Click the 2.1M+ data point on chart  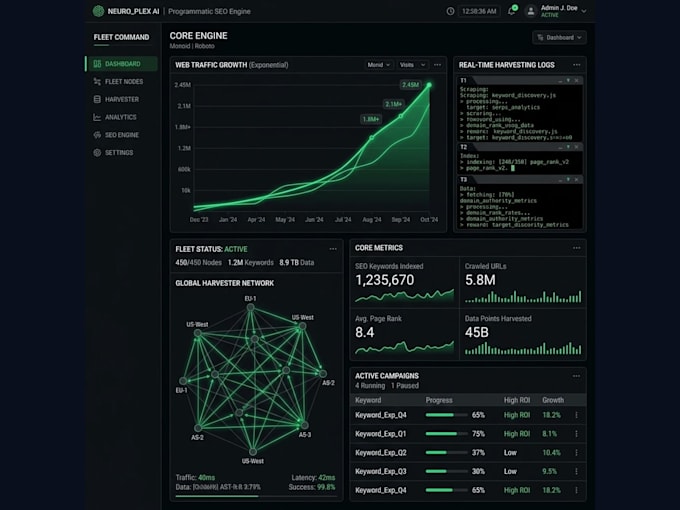(401, 116)
